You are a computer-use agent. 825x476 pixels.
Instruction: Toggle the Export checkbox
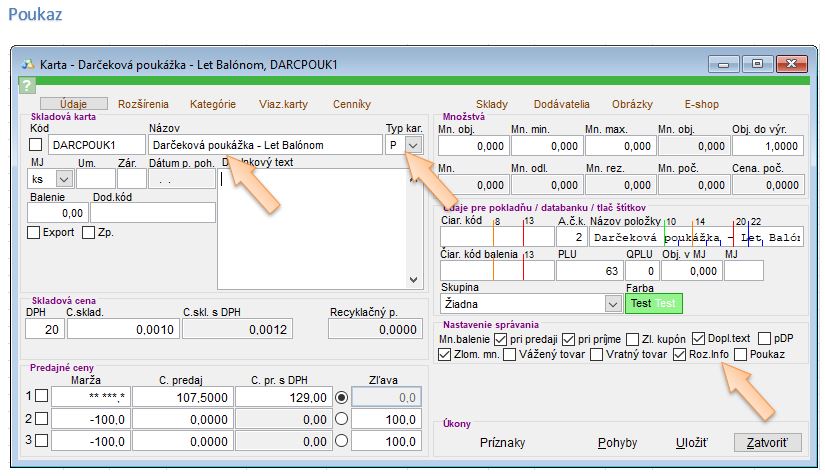pyautogui.click(x=33, y=233)
